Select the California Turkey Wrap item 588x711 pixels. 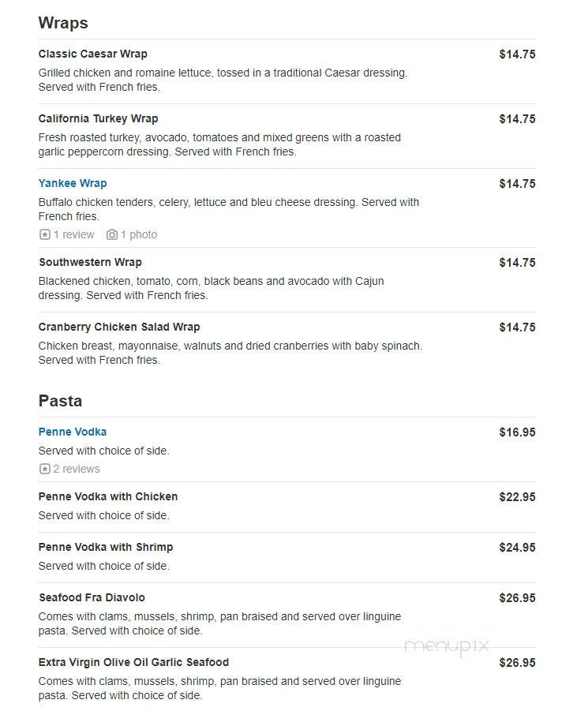[99, 119]
